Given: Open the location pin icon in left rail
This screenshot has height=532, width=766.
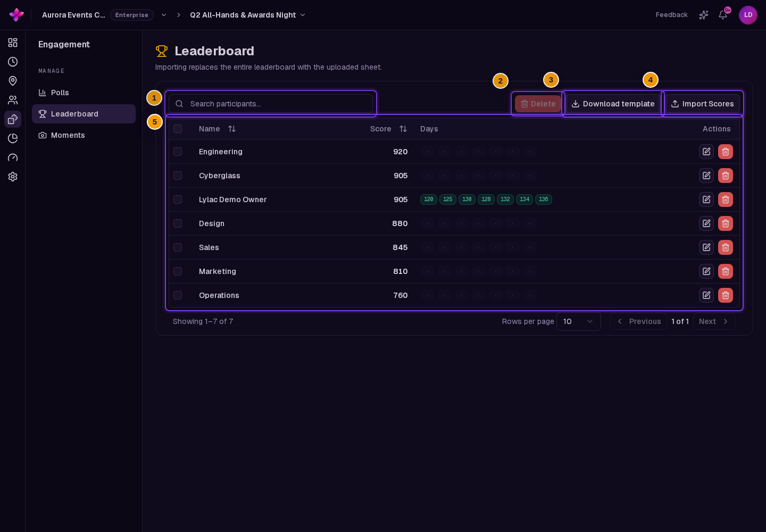Looking at the screenshot, I should pos(13,81).
